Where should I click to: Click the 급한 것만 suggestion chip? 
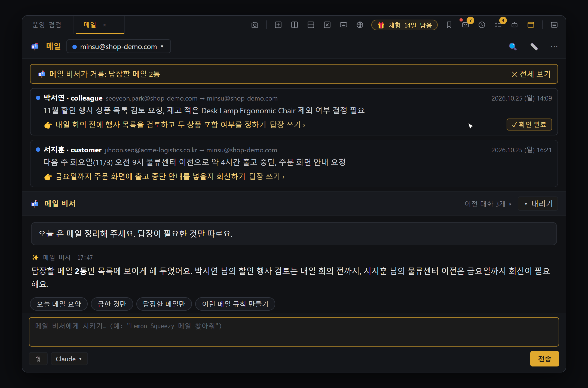pos(112,304)
